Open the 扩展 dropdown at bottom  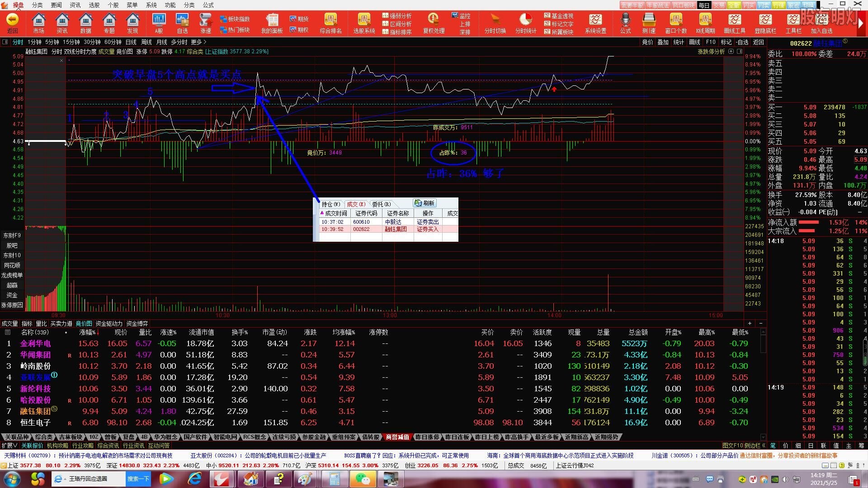[9, 446]
